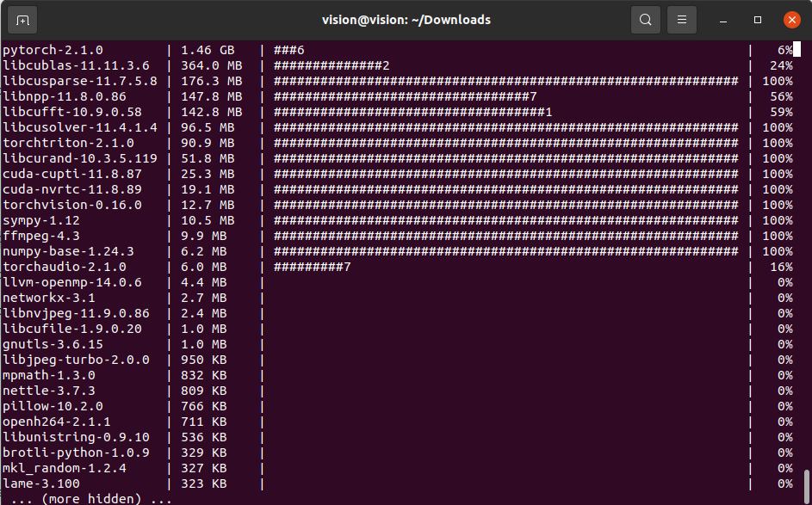The image size is (812, 505).
Task: Click the pytorch-2.1.0 package name
Action: tap(53, 50)
